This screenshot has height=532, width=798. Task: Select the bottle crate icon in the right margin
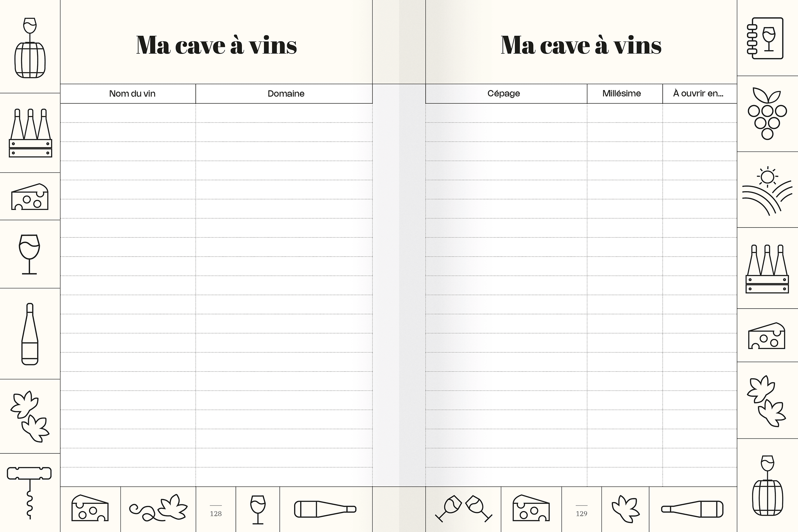click(767, 269)
